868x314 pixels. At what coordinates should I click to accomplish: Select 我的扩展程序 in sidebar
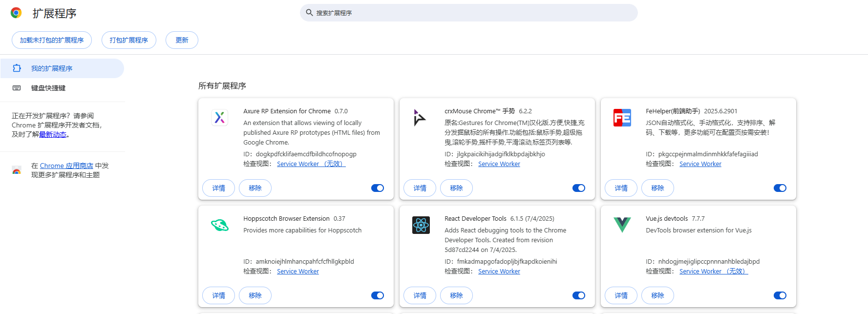tap(52, 68)
